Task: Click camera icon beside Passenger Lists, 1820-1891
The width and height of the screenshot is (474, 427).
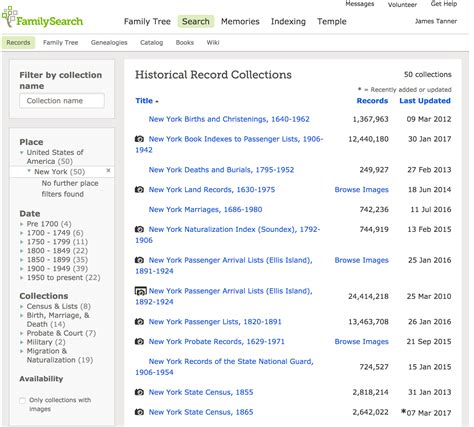Action: coord(139,322)
